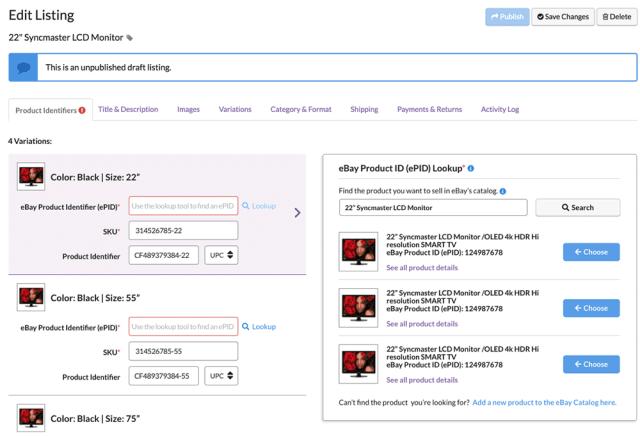Viewport: 640px width, 436px height.
Task: Click the Save Changes button
Action: point(561,16)
